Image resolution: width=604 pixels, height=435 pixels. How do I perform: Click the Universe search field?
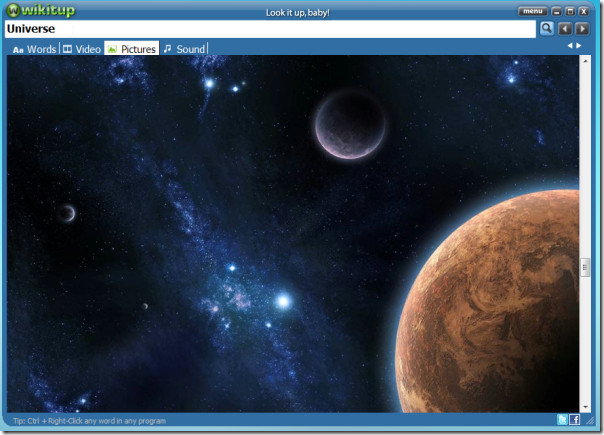[270, 29]
